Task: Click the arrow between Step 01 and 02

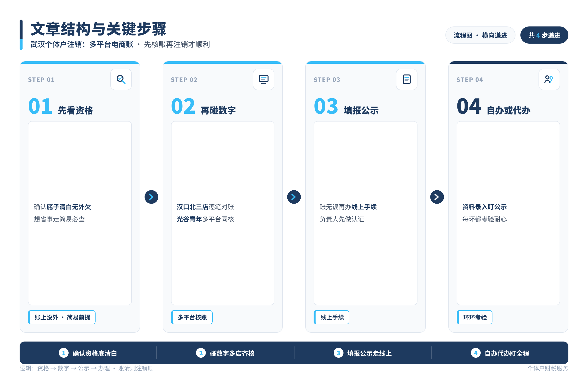Action: (151, 197)
